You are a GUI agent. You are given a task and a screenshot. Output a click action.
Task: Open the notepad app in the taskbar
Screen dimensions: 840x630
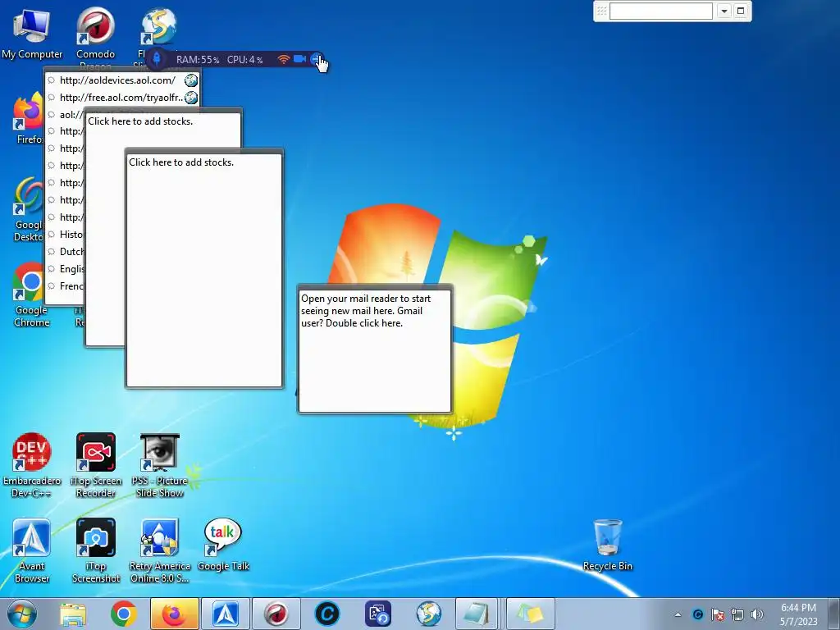click(x=477, y=614)
